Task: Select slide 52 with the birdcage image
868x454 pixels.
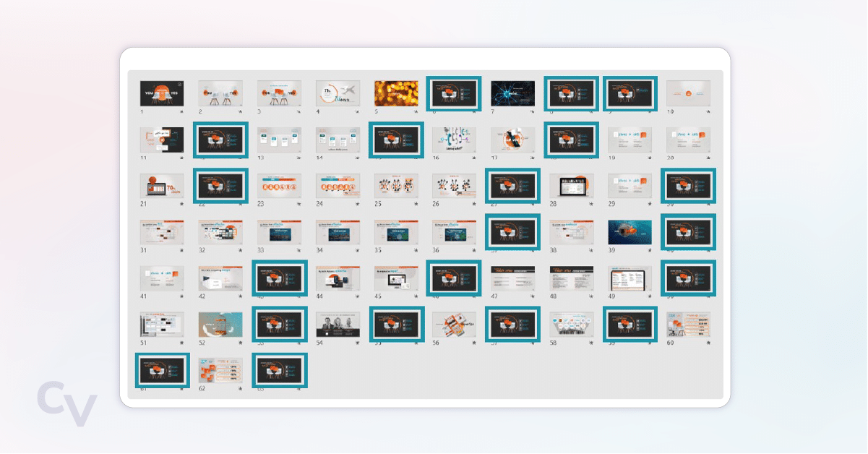Action: [220, 325]
